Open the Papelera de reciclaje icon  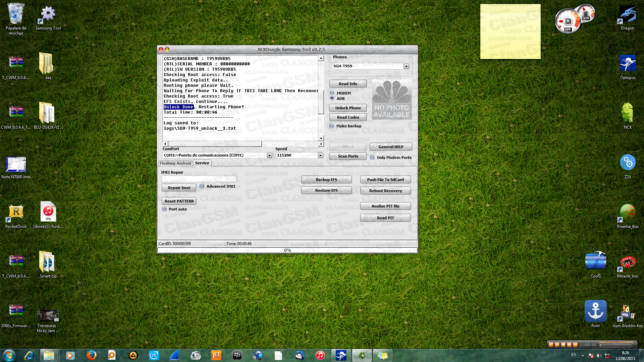(x=16, y=19)
